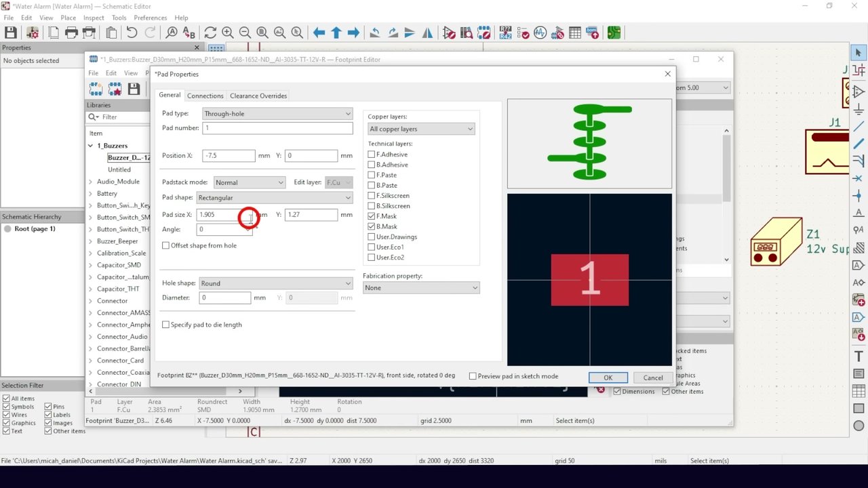Open the Inspect menu in Schematic Editor
The width and height of the screenshot is (868, 488).
pos(94,18)
